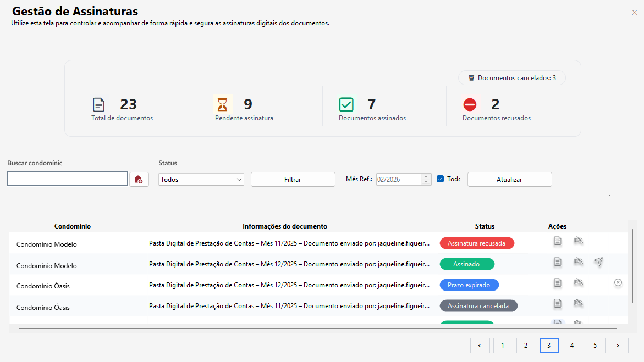The height and width of the screenshot is (362, 644).
Task: Click the number 7 signed documents count
Action: (372, 104)
